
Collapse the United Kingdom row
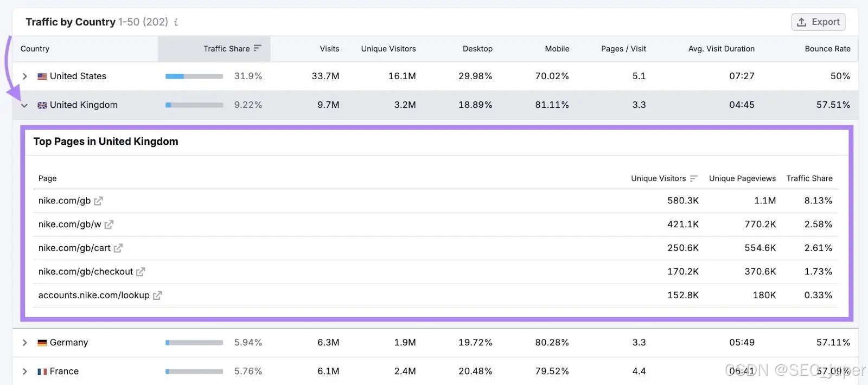pos(24,105)
